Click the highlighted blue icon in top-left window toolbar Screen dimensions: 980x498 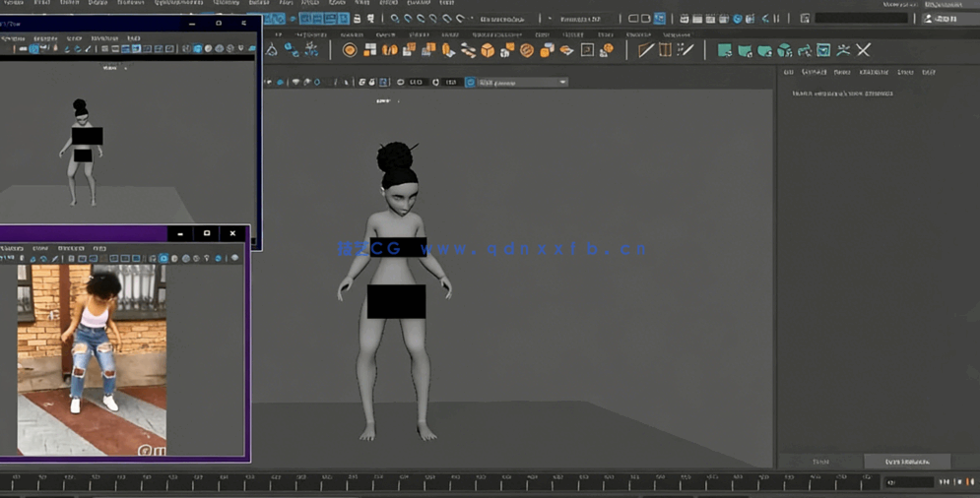pyautogui.click(x=33, y=48)
